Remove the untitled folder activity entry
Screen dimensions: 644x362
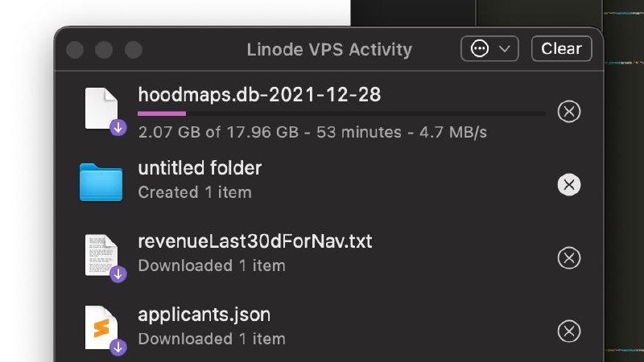[569, 185]
